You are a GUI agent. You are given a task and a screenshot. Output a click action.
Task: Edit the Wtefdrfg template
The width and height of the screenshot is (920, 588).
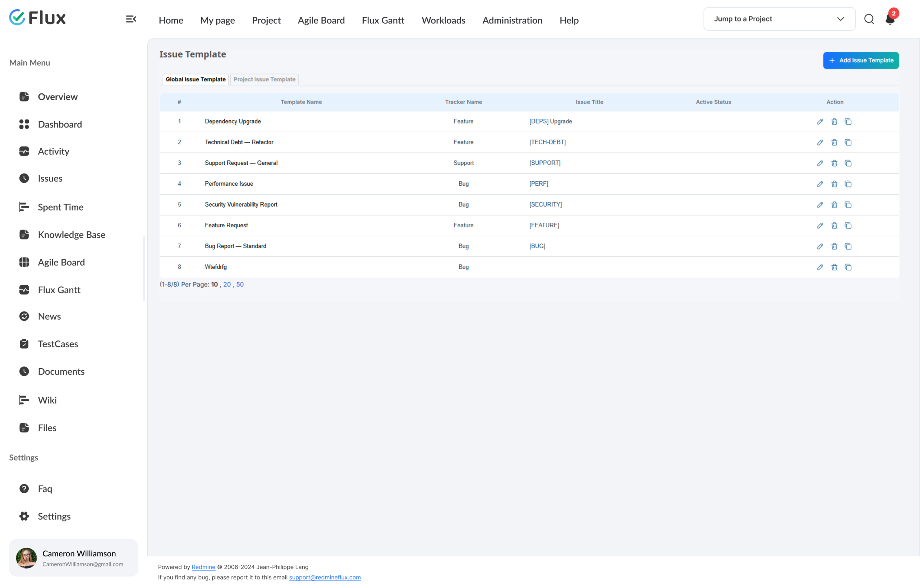click(x=819, y=267)
